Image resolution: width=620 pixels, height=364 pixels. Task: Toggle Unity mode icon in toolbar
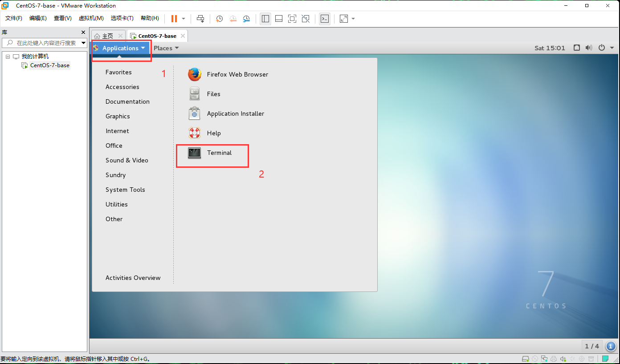click(x=306, y=19)
